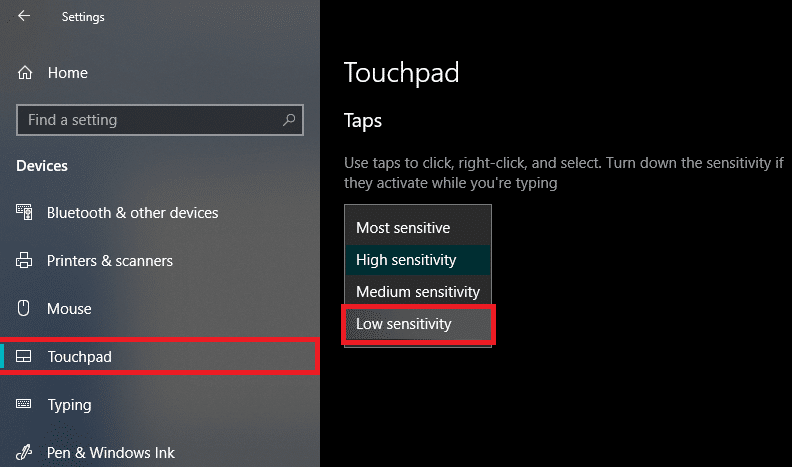Choose High sensitivity from the list
The image size is (792, 467).
(x=406, y=260)
